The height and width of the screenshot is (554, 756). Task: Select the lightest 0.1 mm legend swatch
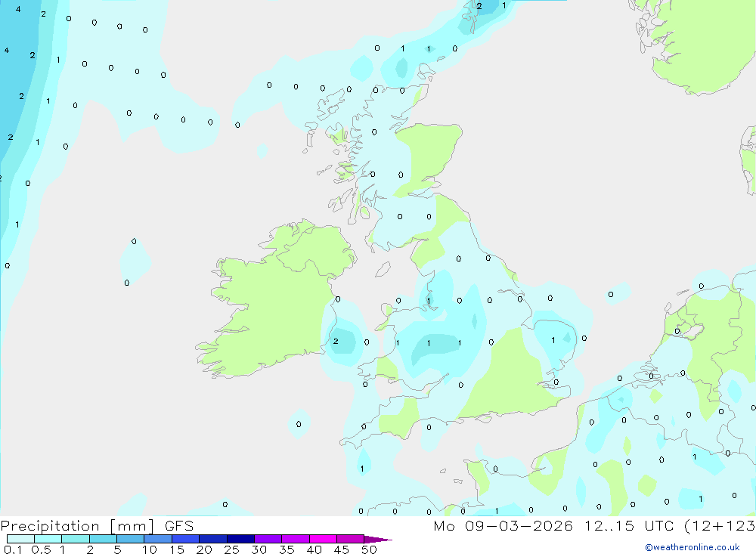tap(20, 539)
